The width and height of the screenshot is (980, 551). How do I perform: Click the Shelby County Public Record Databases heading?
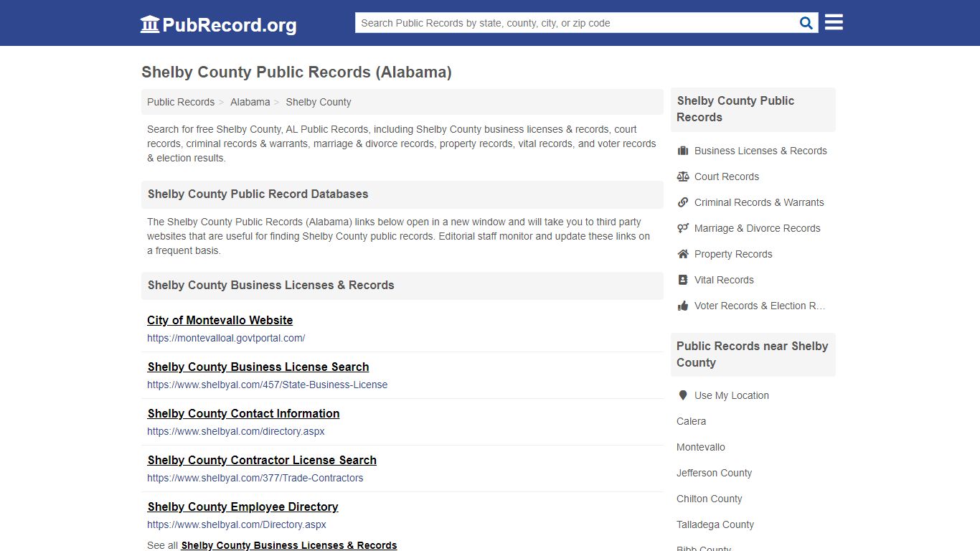point(258,194)
